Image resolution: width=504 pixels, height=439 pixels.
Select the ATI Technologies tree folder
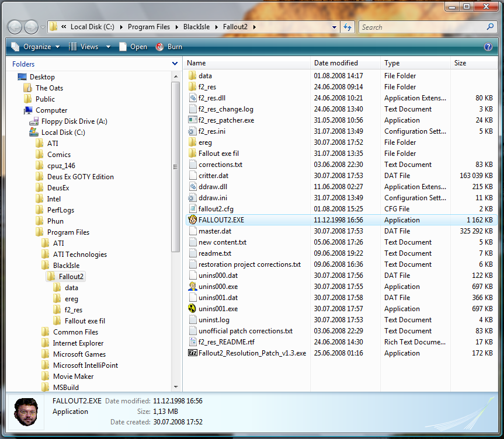point(79,255)
